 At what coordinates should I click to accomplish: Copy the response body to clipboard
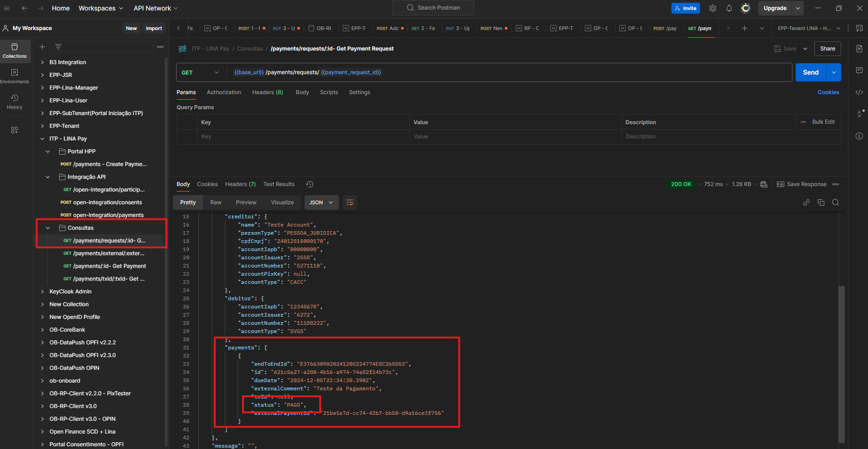(x=821, y=202)
